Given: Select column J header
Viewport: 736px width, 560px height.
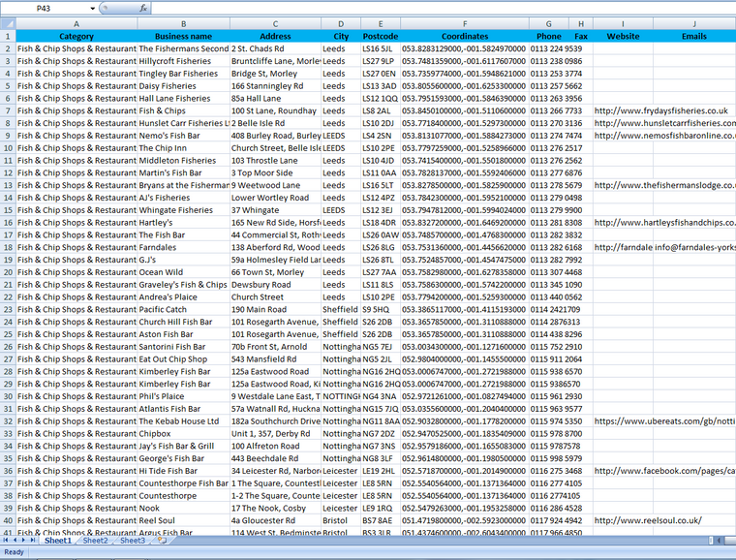Looking at the screenshot, I should point(694,24).
